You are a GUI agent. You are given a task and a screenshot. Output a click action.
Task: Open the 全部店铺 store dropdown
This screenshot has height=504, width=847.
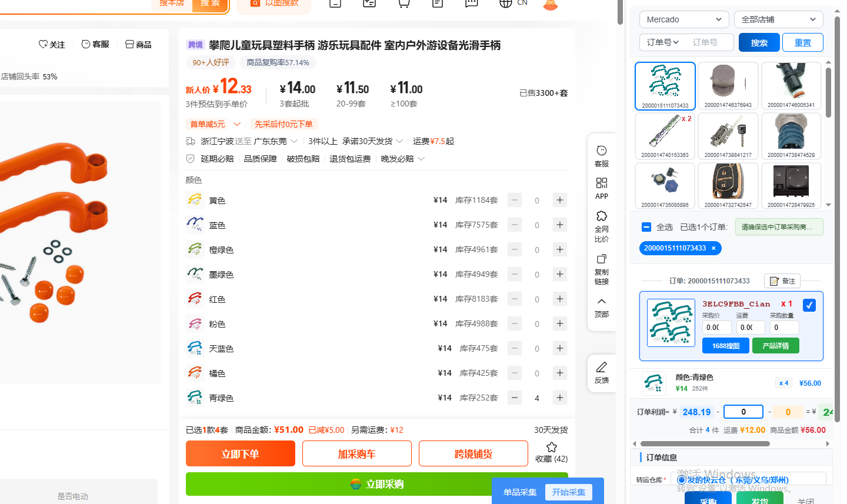click(779, 19)
